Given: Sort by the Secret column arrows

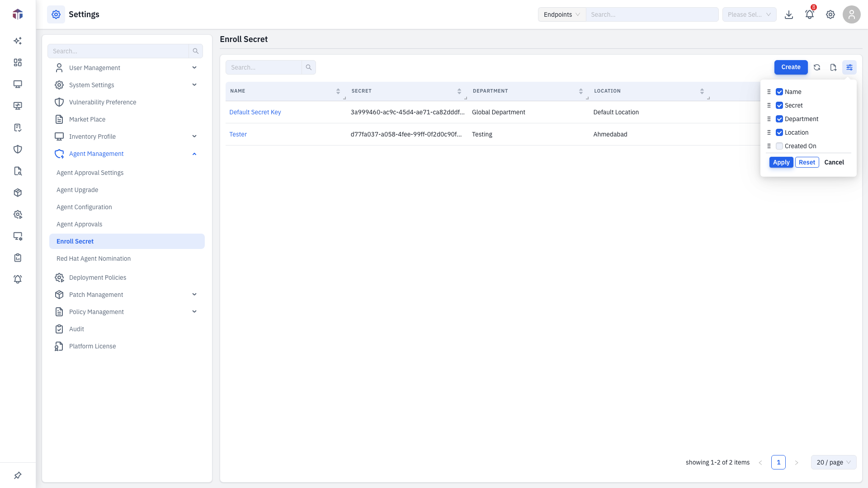Looking at the screenshot, I should pyautogui.click(x=459, y=91).
